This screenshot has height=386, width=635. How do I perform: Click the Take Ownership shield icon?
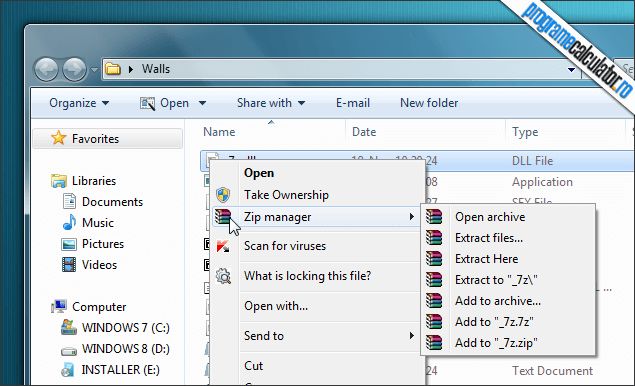pos(223,195)
